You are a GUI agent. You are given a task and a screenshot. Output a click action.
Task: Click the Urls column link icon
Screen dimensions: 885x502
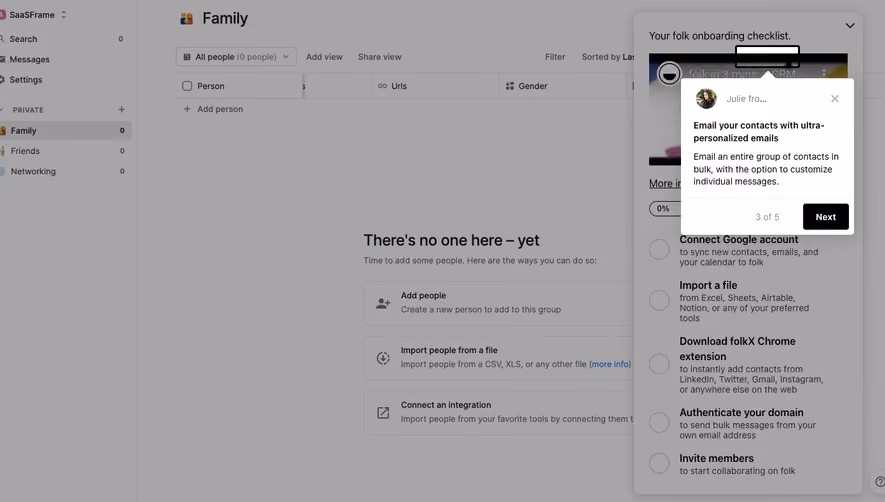pos(382,86)
